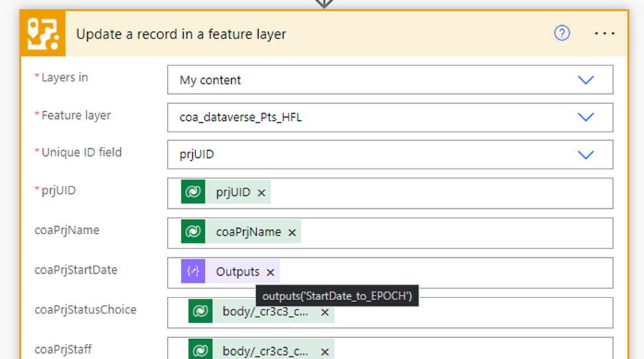The image size is (644, 359).
Task: Click the Dataverse icon in the coaPrjStatusChoice field
Action: pyautogui.click(x=200, y=311)
